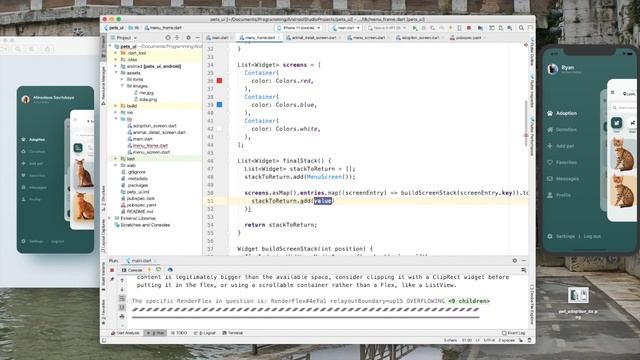Screen dimensions: 640x360
Task: Collapse the assets folder
Action: [x=116, y=73]
